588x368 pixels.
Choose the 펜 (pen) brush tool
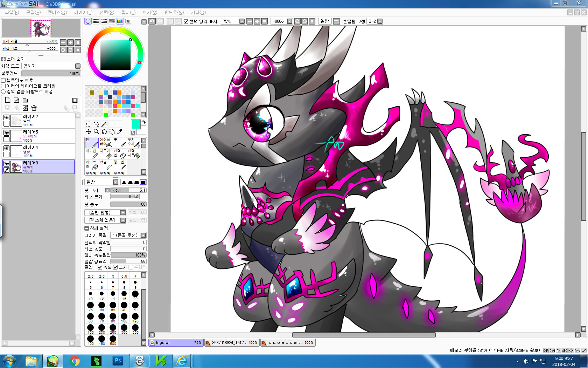(92, 143)
